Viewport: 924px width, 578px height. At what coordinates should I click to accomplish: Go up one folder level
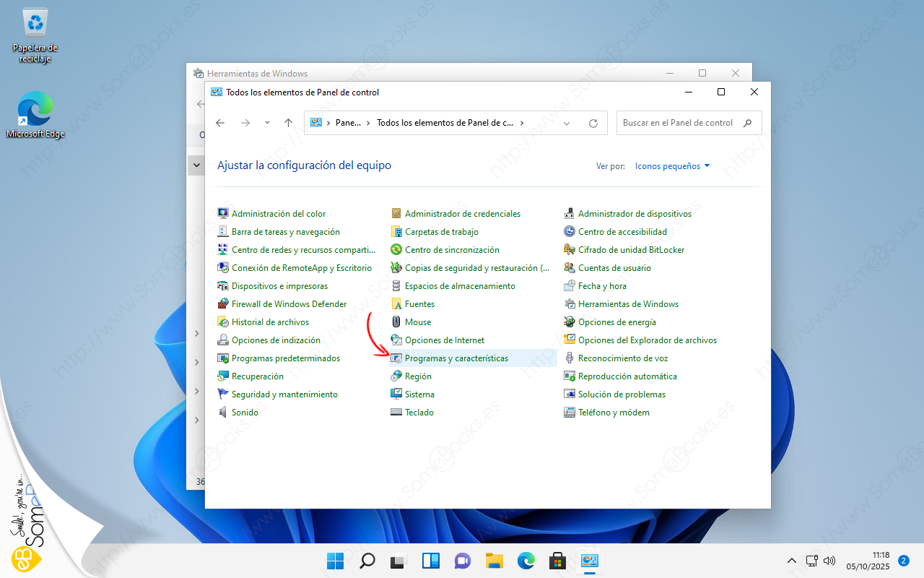(x=288, y=123)
